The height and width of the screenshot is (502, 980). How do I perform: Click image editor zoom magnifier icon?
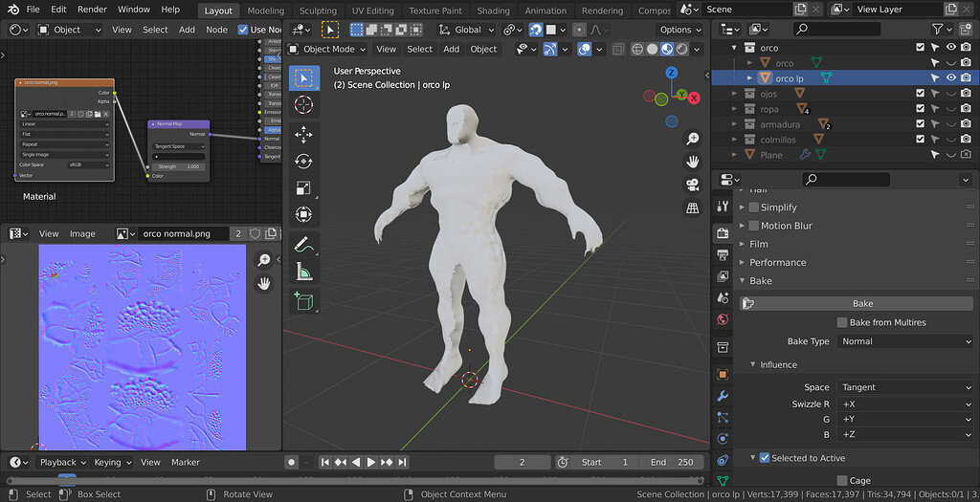[x=264, y=260]
